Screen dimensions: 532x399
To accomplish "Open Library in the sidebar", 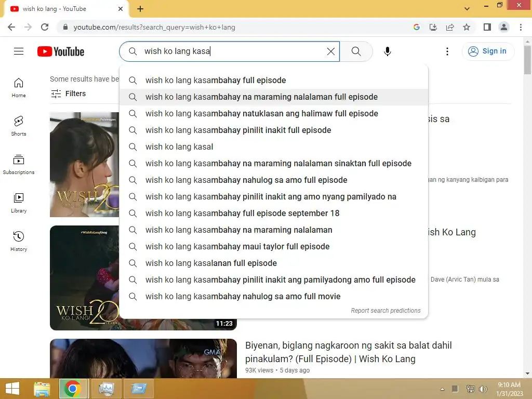I will [x=19, y=203].
